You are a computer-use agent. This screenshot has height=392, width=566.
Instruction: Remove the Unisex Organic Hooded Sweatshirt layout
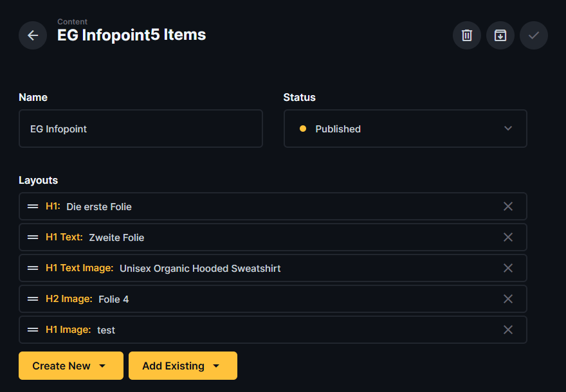508,268
